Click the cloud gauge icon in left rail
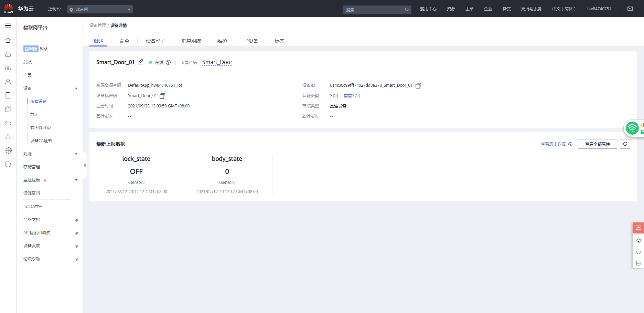The image size is (644, 313). 8,123
